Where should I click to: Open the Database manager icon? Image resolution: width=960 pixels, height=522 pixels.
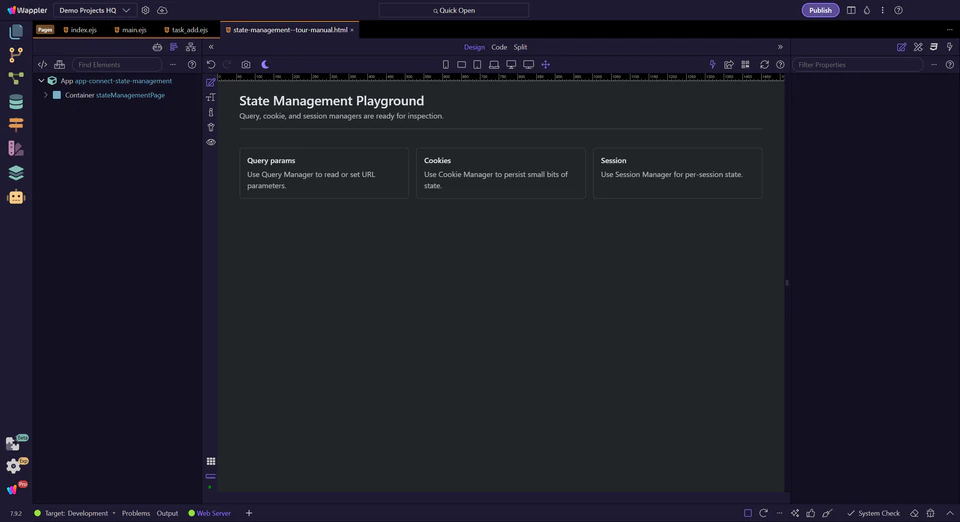pos(16,102)
